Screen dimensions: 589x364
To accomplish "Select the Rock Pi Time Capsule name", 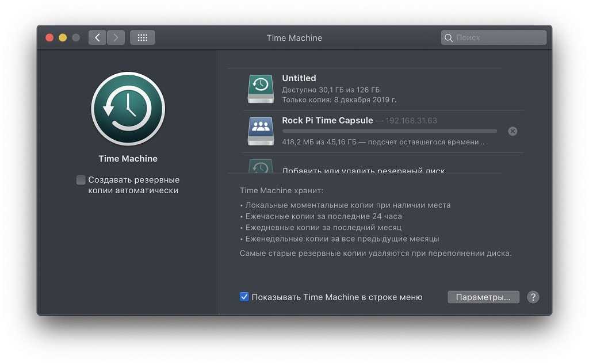I will pos(327,121).
